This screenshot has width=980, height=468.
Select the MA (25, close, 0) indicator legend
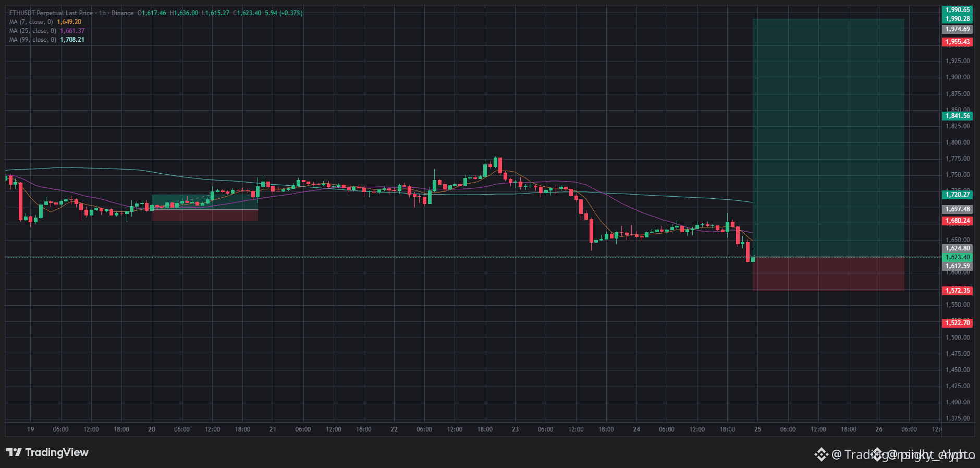47,31
